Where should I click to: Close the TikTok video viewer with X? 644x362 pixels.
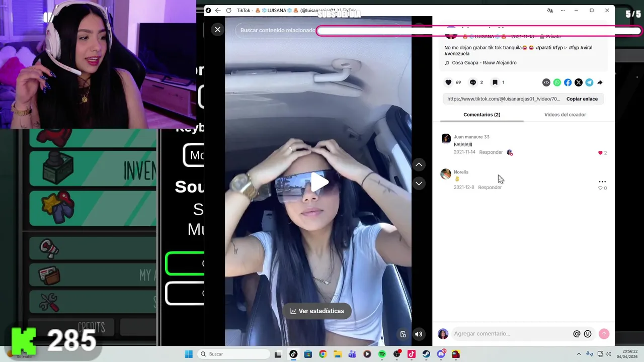click(x=217, y=30)
